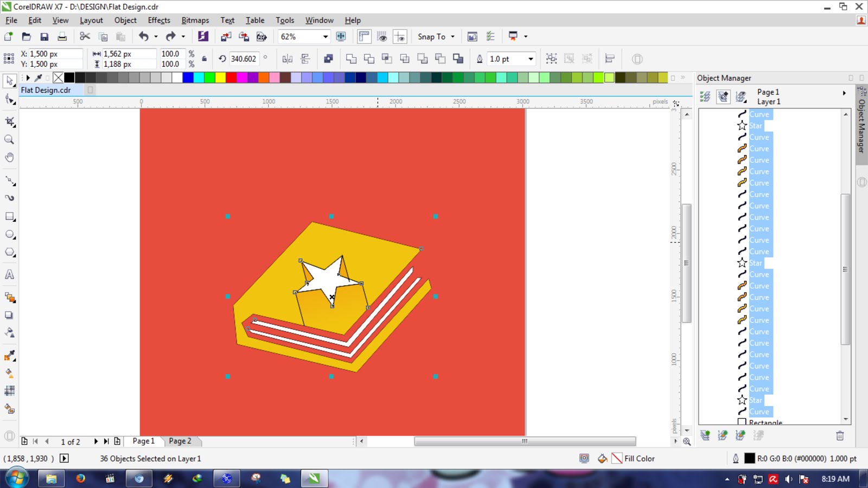Activate the Zoom tool
This screenshot has width=868, height=488.
pos(9,139)
